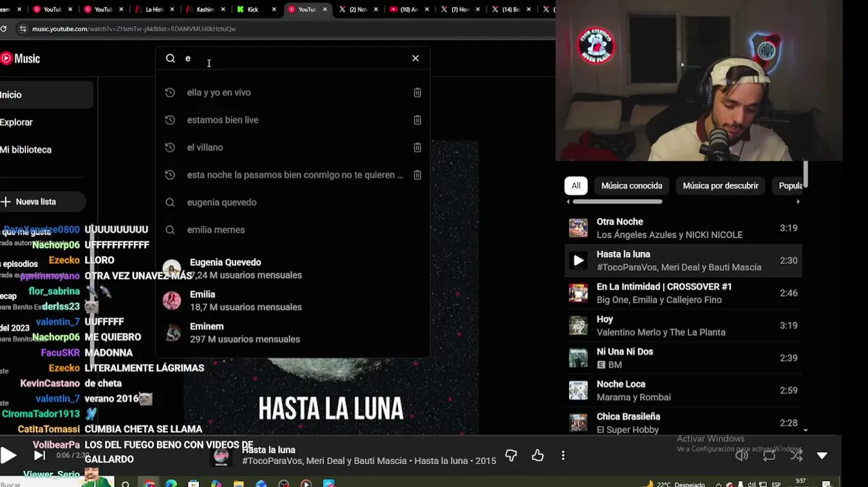Viewport: 868px width, 487px height.
Task: Click the play button in player bar
Action: tap(8, 455)
